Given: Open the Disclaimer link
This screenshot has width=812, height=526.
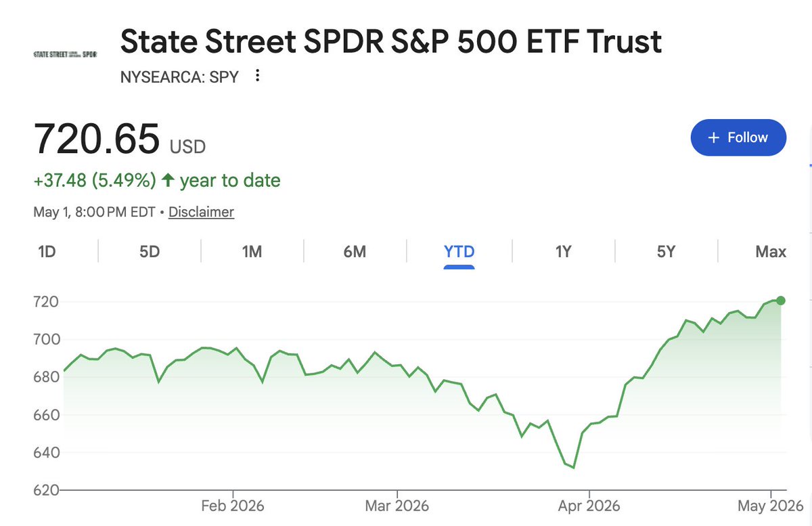Looking at the screenshot, I should coord(201,212).
